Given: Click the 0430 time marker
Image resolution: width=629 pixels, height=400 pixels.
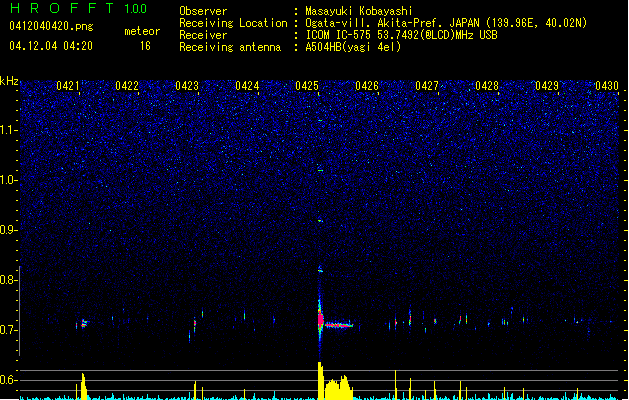Looking at the screenshot, I should point(607,86).
